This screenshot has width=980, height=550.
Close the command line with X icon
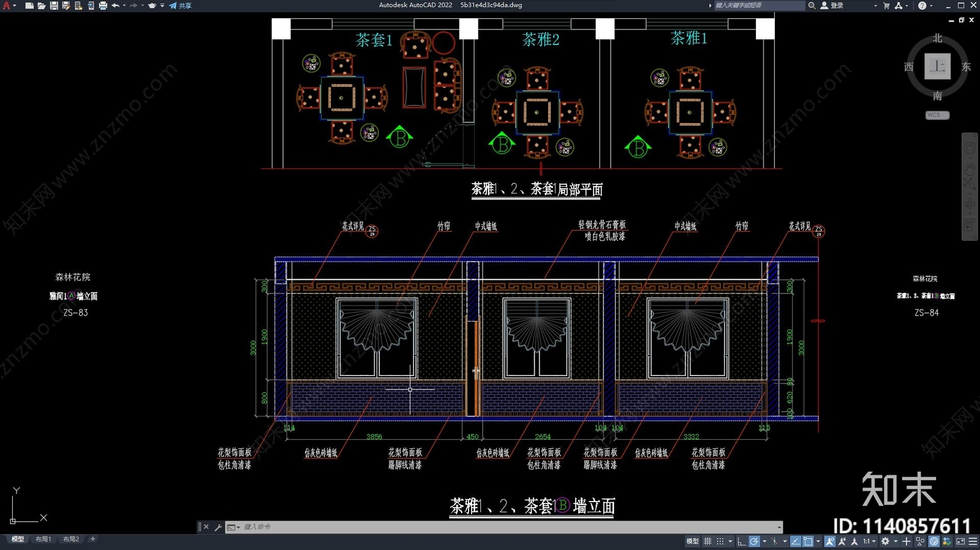pos(206,527)
